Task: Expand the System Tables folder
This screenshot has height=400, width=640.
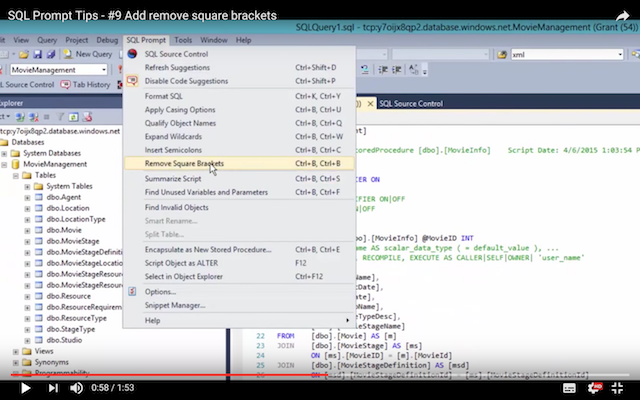Action: pyautogui.click(x=27, y=187)
